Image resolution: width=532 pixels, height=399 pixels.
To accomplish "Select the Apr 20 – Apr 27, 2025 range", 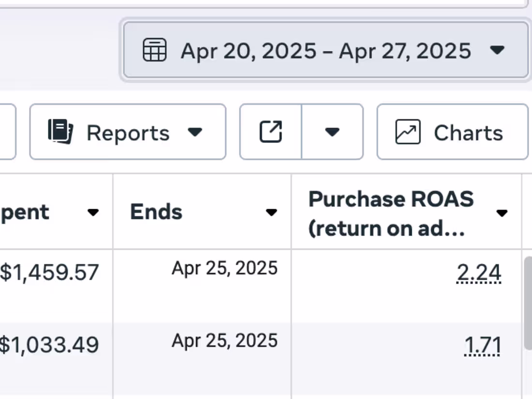I will point(325,50).
